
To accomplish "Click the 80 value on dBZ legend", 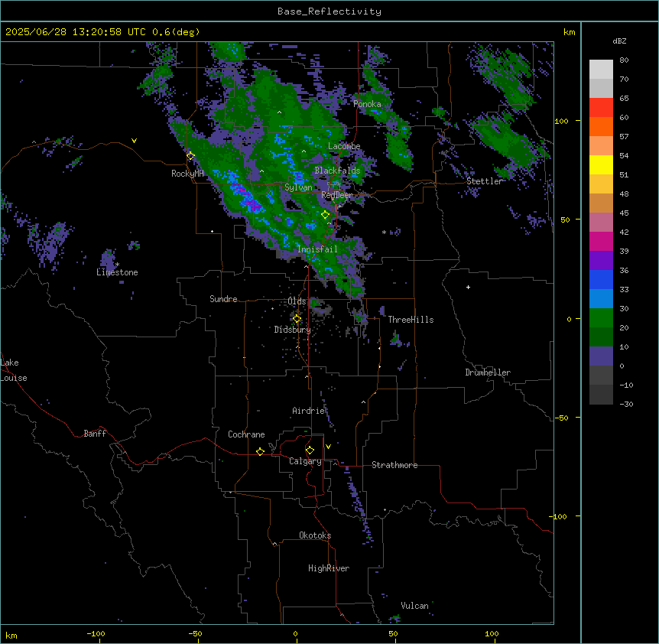I will pyautogui.click(x=624, y=60).
